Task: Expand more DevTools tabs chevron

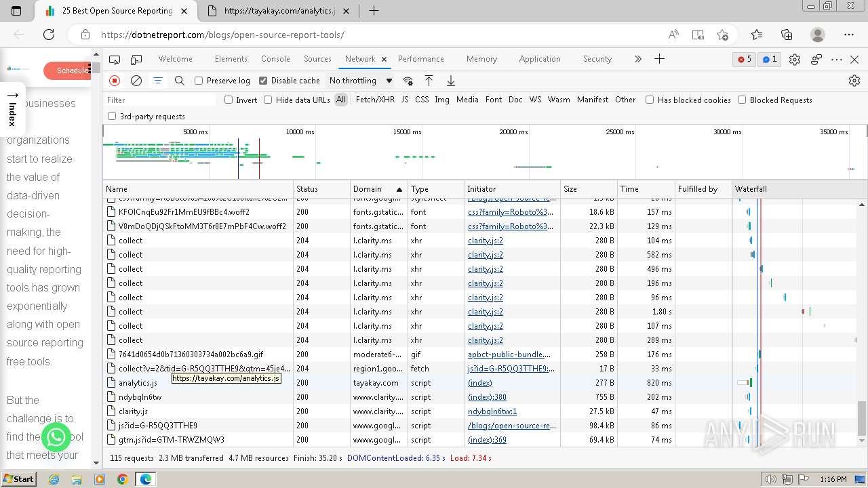Action: [x=637, y=59]
